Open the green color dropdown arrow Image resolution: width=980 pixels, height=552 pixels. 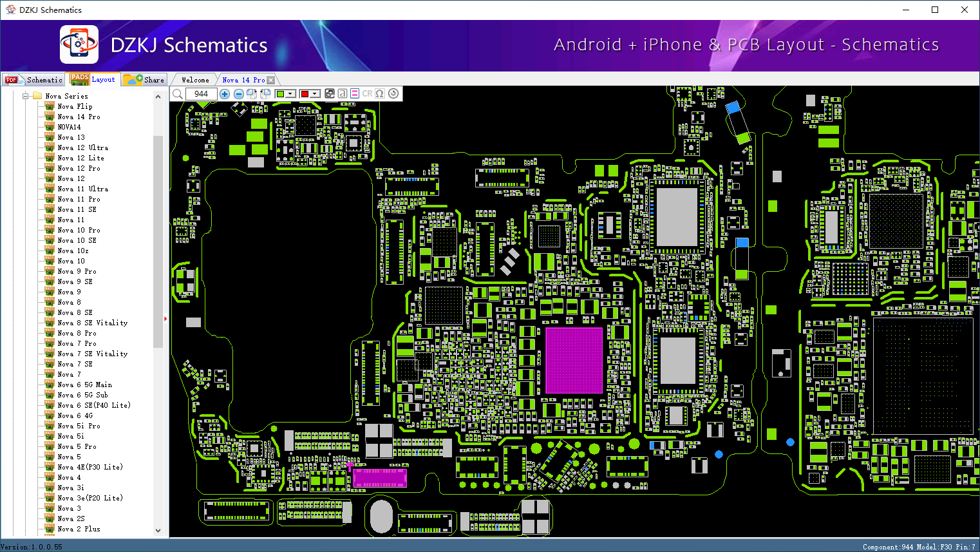pos(290,94)
